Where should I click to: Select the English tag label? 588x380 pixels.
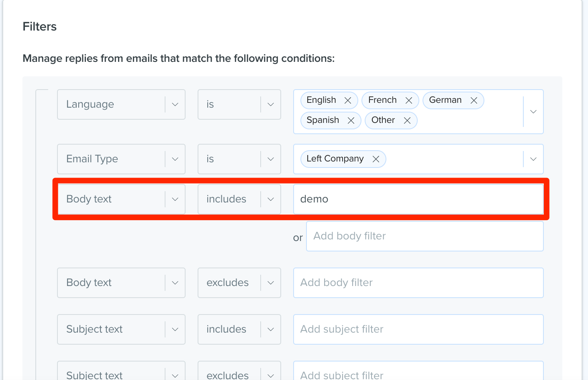tap(321, 100)
